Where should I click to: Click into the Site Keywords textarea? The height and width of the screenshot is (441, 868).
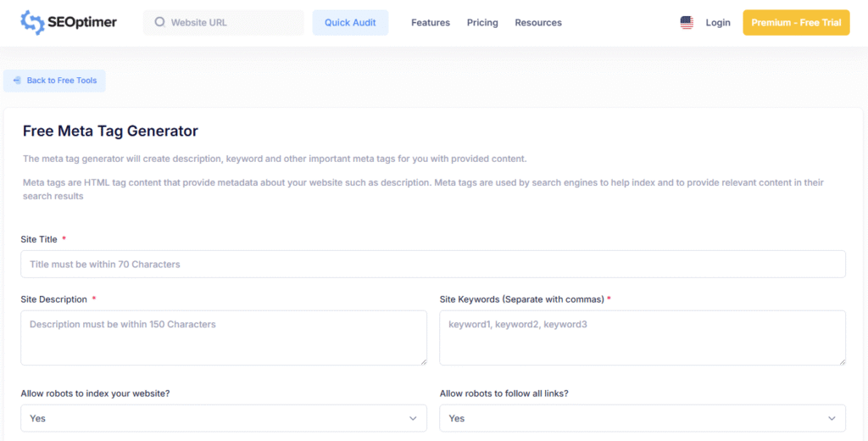pos(643,338)
